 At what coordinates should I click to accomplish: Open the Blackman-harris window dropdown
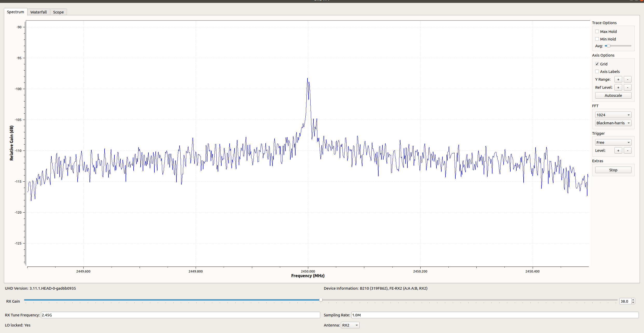[613, 123]
